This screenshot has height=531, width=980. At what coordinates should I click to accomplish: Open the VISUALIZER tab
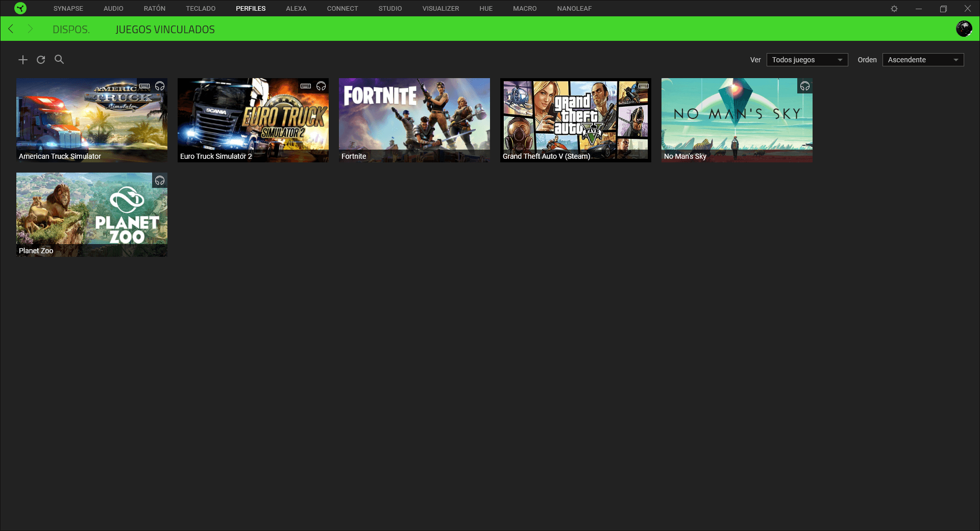click(440, 9)
